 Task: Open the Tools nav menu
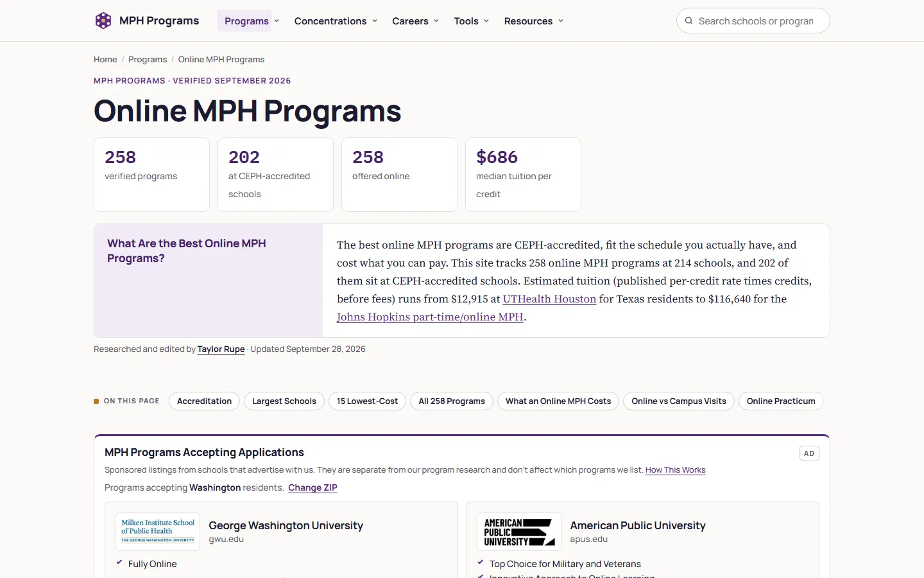point(466,21)
